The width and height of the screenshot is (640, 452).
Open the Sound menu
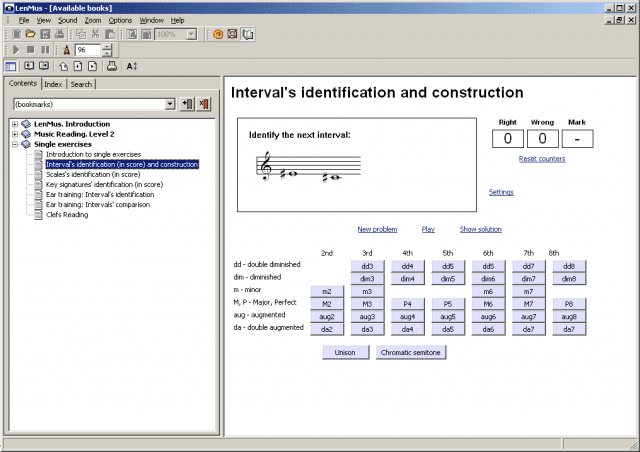(67, 20)
